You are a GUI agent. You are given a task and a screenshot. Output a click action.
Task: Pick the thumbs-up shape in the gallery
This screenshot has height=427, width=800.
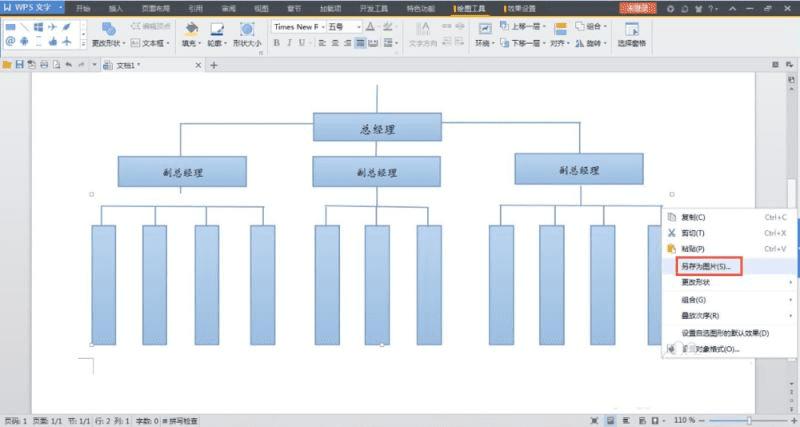coord(53,41)
